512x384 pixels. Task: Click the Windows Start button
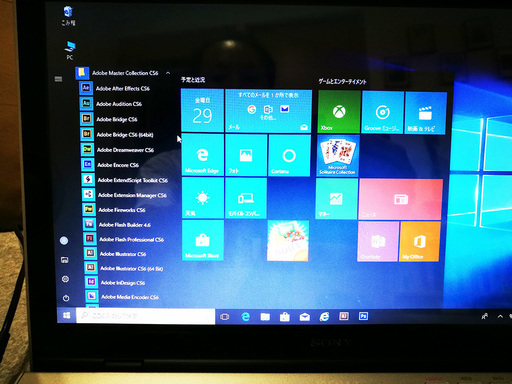click(x=66, y=315)
